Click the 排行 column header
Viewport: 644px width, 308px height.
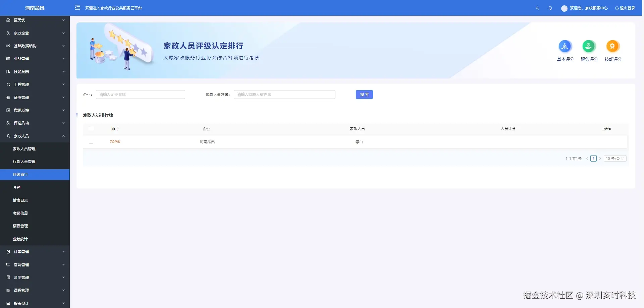[x=115, y=129]
